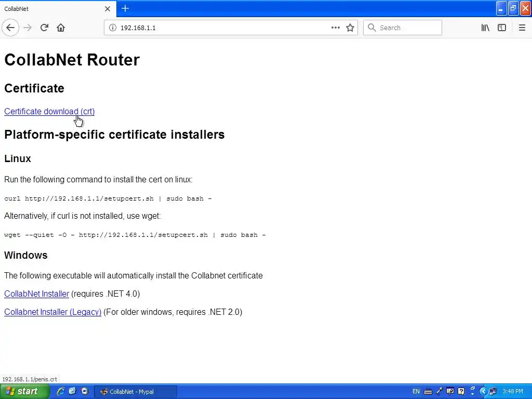Click the EN language indicator
The image size is (532, 399).
point(416,392)
